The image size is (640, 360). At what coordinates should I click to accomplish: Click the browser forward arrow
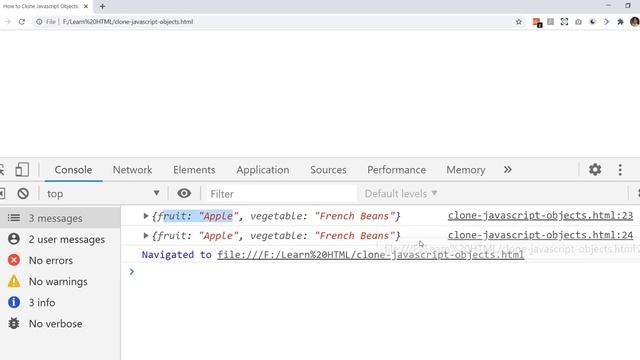pyautogui.click(x=7, y=22)
